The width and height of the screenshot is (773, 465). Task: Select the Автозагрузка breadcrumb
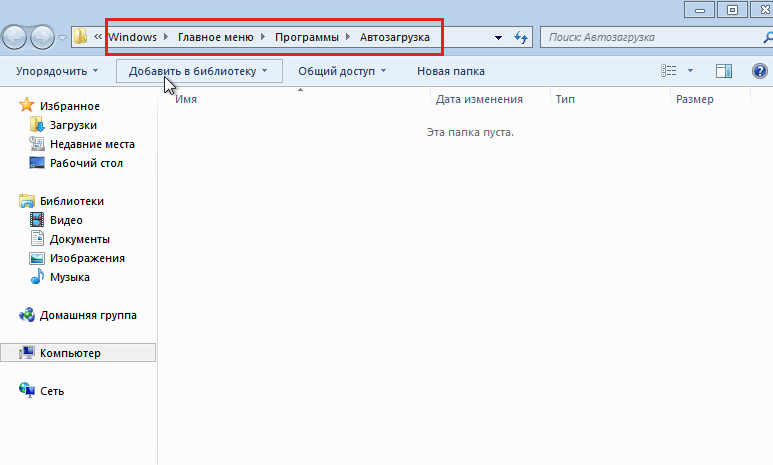click(394, 37)
